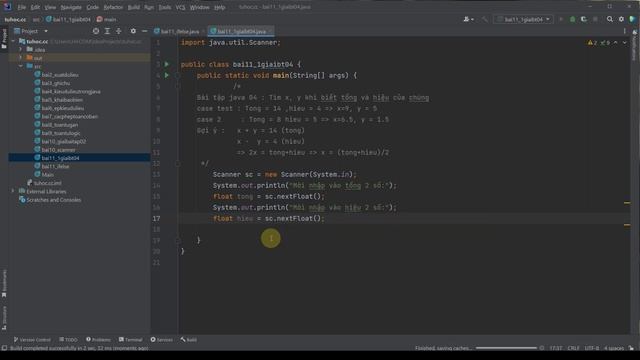Open the Build menu

[x=133, y=7]
